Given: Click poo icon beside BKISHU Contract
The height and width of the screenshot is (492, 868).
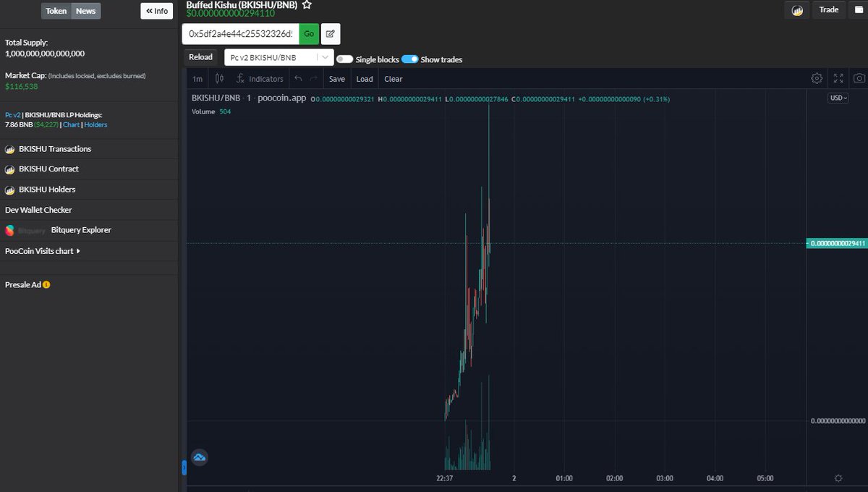Looking at the screenshot, I should (x=10, y=169).
